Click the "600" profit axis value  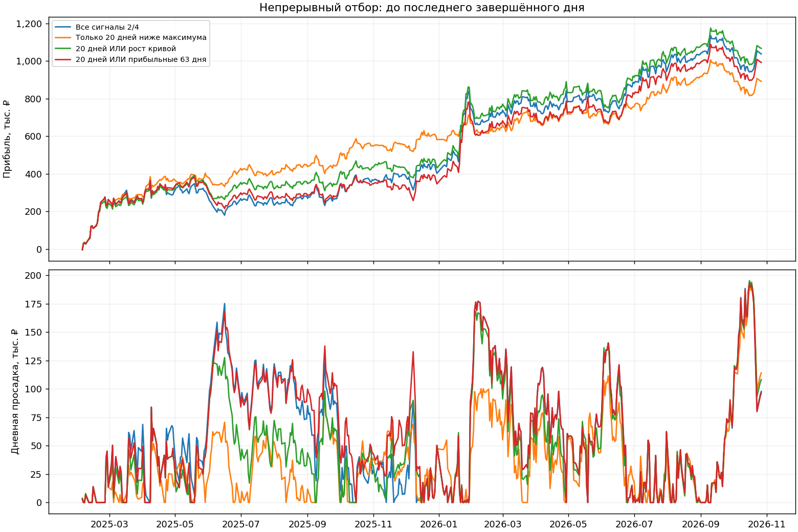34,137
